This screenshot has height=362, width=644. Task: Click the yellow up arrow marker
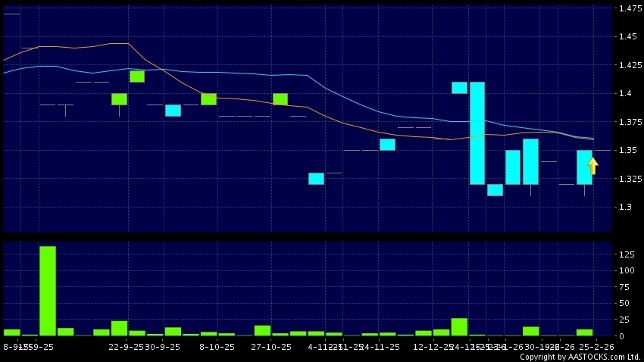(592, 166)
